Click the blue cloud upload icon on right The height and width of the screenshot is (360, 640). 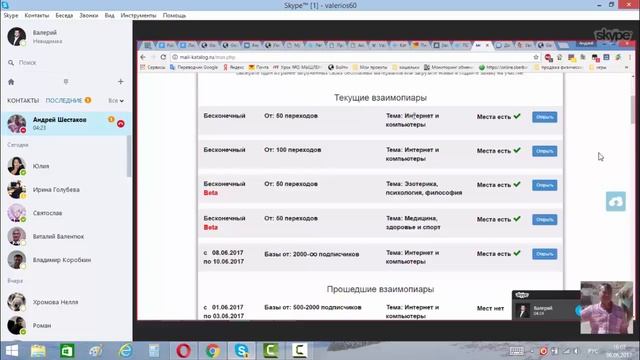[x=616, y=202]
